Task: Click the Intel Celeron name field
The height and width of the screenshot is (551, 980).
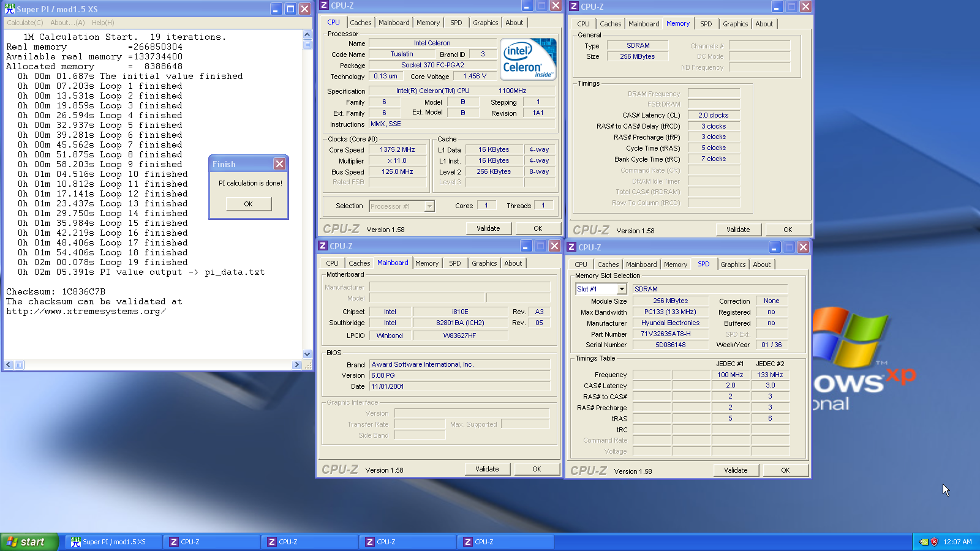Action: tap(432, 43)
